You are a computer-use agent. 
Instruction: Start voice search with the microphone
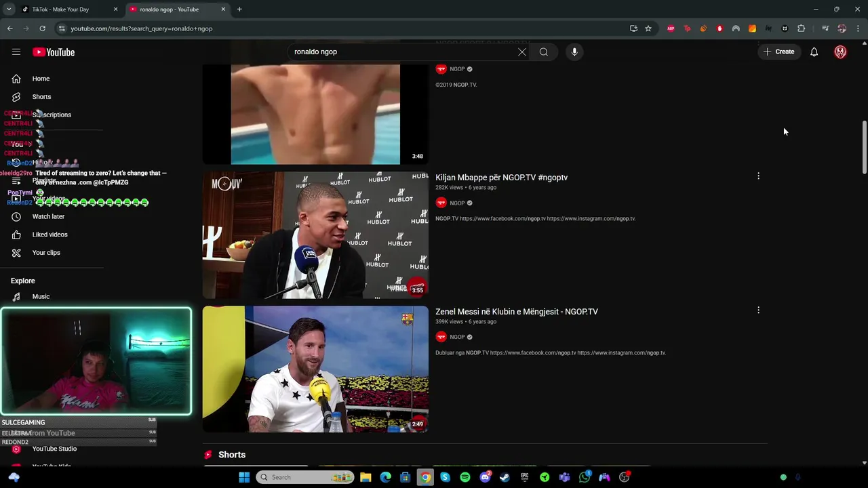click(574, 52)
